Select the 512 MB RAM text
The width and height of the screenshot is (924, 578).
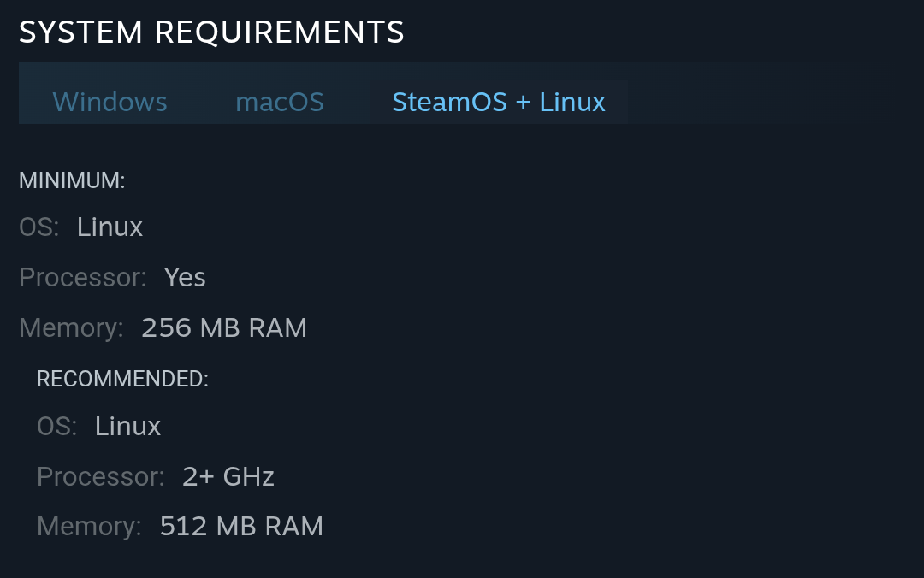pyautogui.click(x=241, y=526)
